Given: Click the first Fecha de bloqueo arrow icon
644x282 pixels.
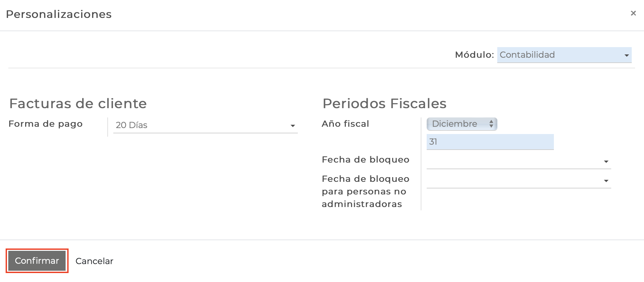Looking at the screenshot, I should point(606,162).
